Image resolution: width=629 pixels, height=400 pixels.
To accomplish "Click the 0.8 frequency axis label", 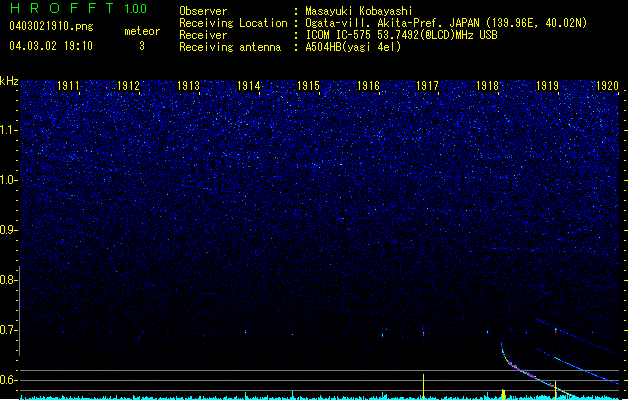I will pos(8,280).
